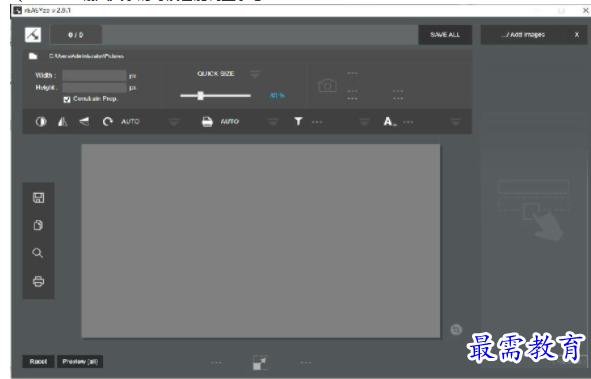Screen dimensions: 591x379
Task: Focus the Width input field
Action: [x=94, y=75]
